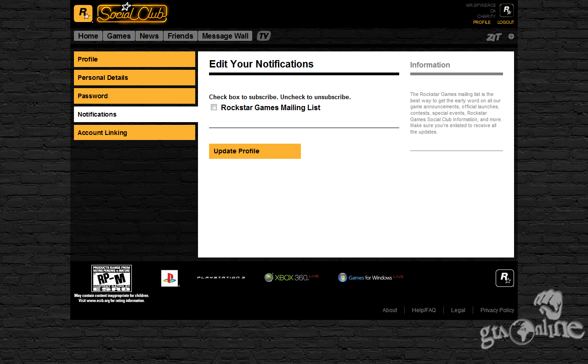
Task: Click the Information panel heading
Action: tap(430, 65)
